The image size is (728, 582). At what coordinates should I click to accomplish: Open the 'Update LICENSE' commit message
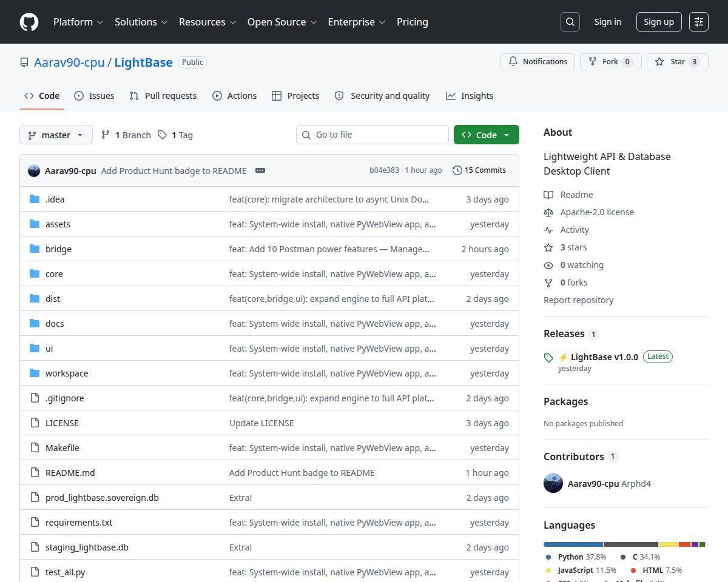click(x=261, y=423)
